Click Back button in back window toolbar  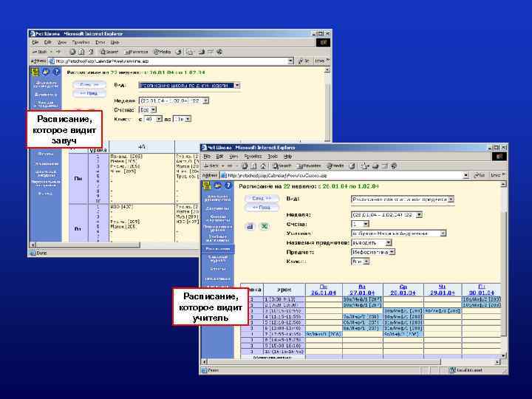click(x=40, y=52)
